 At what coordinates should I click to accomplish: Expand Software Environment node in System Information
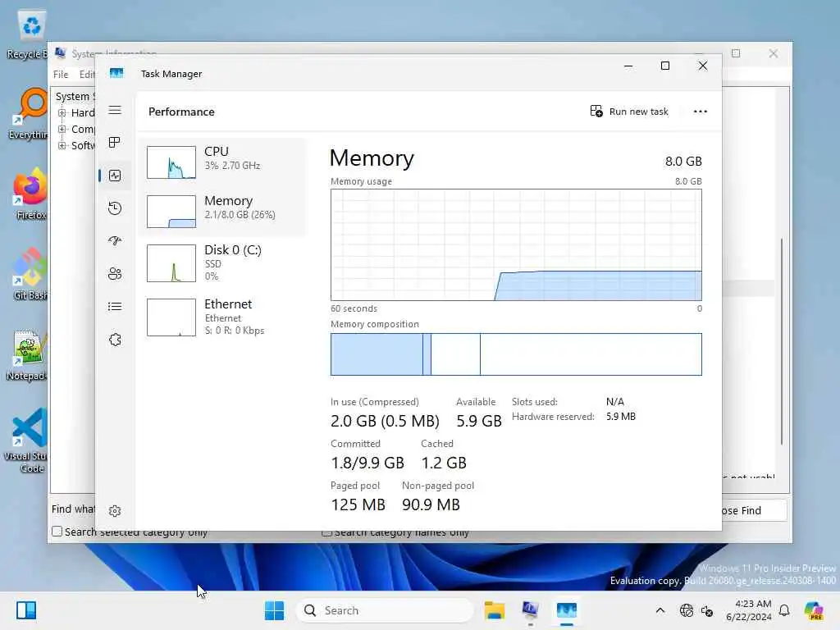pyautogui.click(x=62, y=146)
